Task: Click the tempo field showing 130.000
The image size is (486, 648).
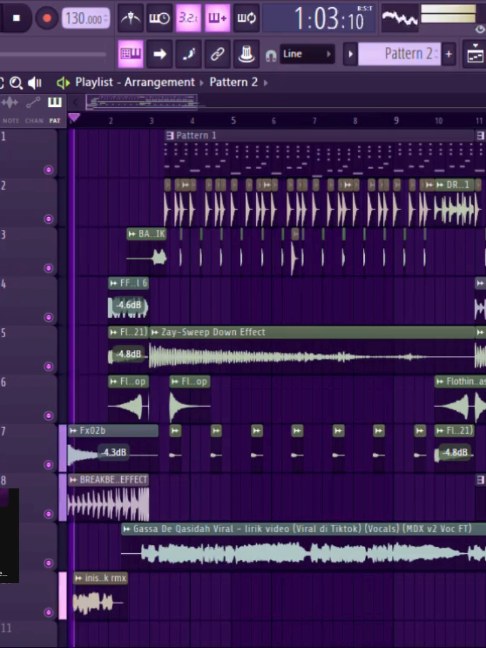Action: [x=86, y=18]
